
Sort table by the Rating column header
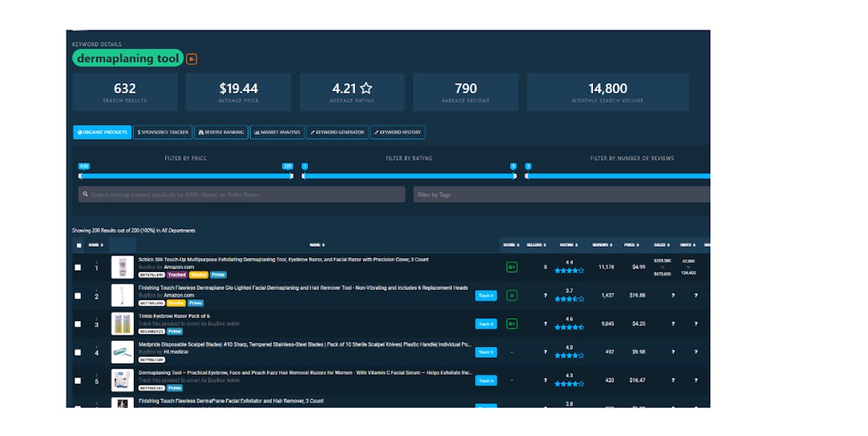[569, 245]
